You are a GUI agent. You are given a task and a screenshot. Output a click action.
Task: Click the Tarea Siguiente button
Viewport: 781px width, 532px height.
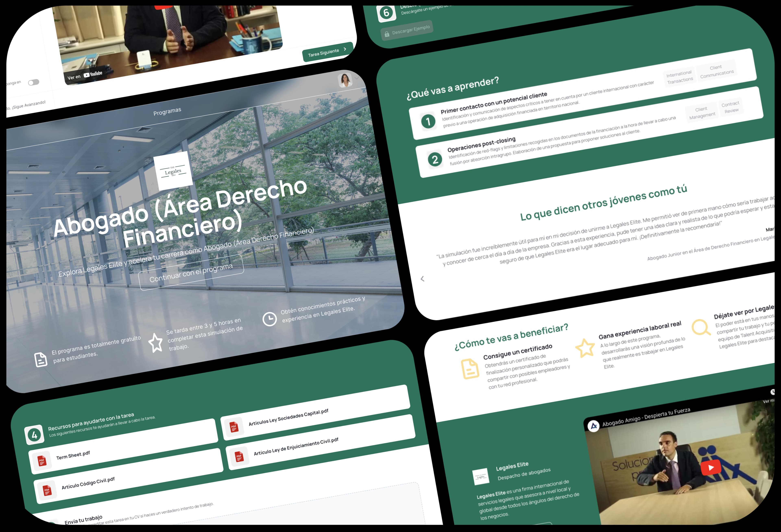click(327, 52)
